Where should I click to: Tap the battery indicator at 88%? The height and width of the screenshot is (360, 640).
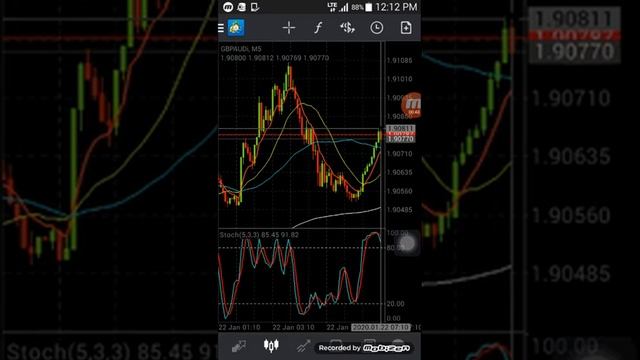[x=362, y=7]
